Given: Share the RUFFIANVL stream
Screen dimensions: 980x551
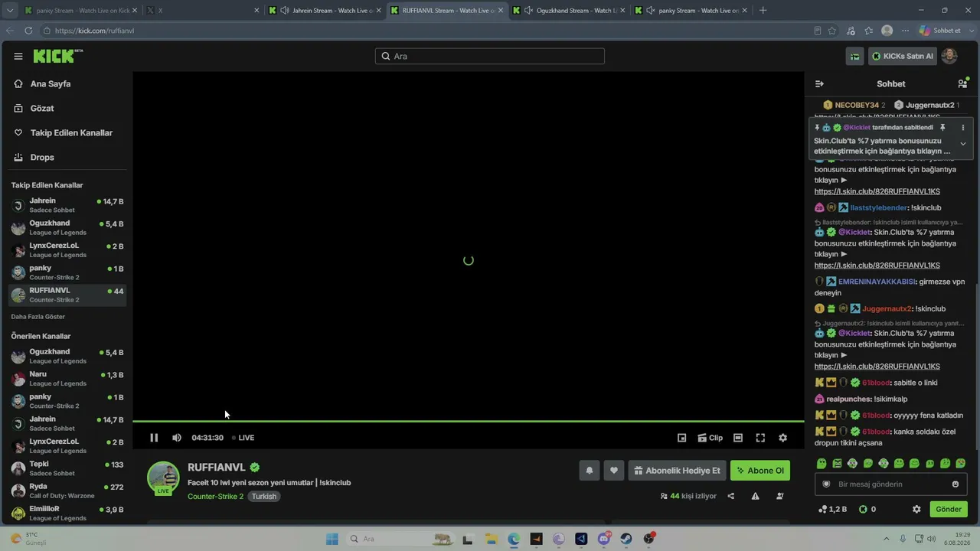Looking at the screenshot, I should point(730,496).
